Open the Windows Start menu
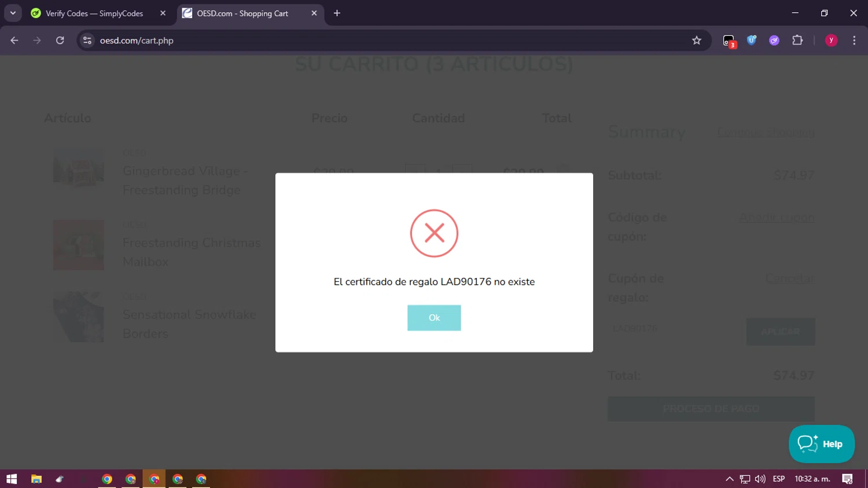The height and width of the screenshot is (488, 868). pyautogui.click(x=12, y=479)
